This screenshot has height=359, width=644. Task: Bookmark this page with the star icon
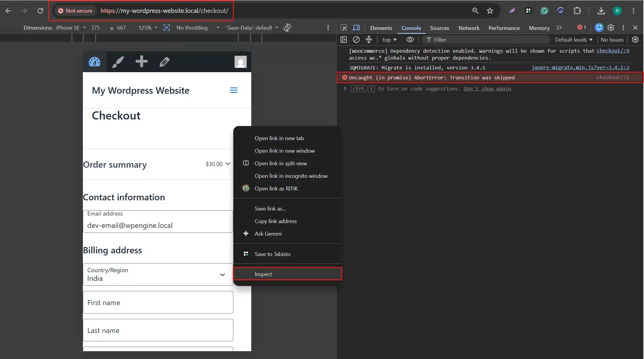pos(490,11)
